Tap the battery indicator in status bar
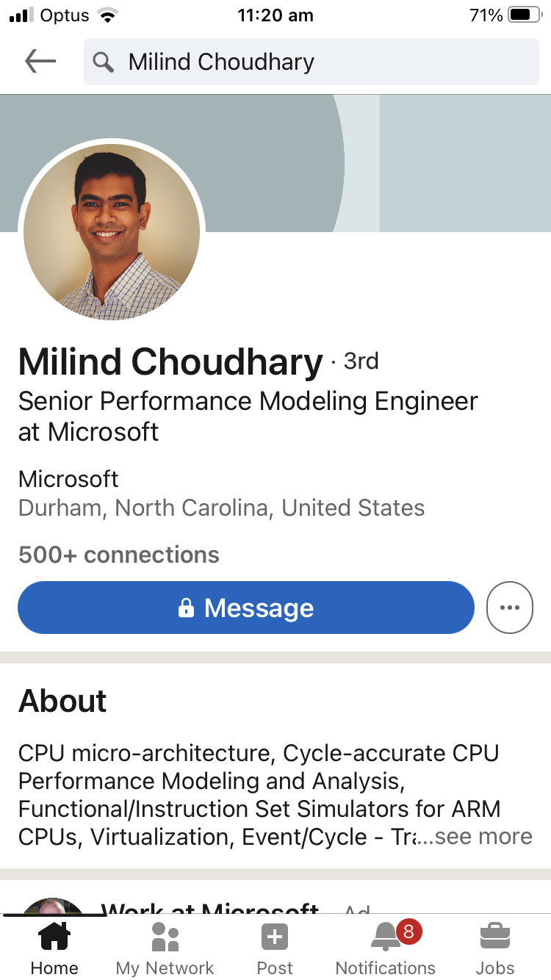Screen dimensions: 551x980 (x=525, y=15)
